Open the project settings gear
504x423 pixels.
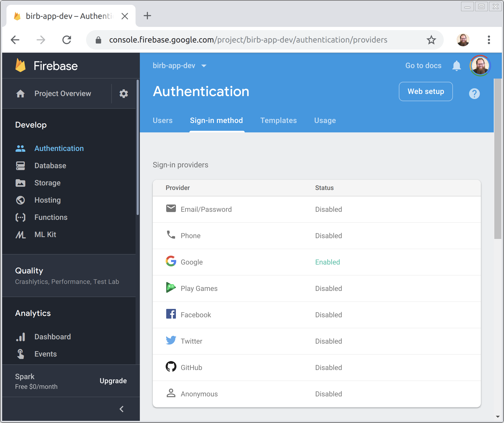click(123, 93)
